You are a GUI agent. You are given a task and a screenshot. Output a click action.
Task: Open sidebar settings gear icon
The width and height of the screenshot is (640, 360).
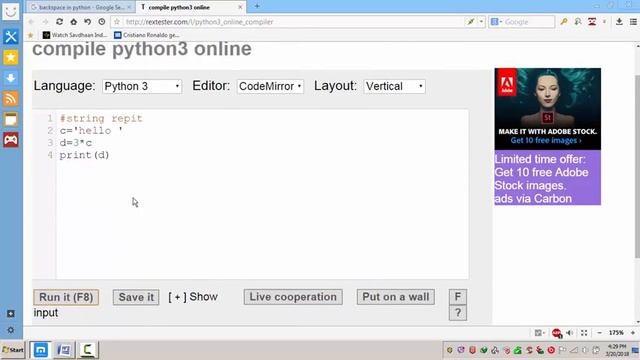pyautogui.click(x=11, y=330)
